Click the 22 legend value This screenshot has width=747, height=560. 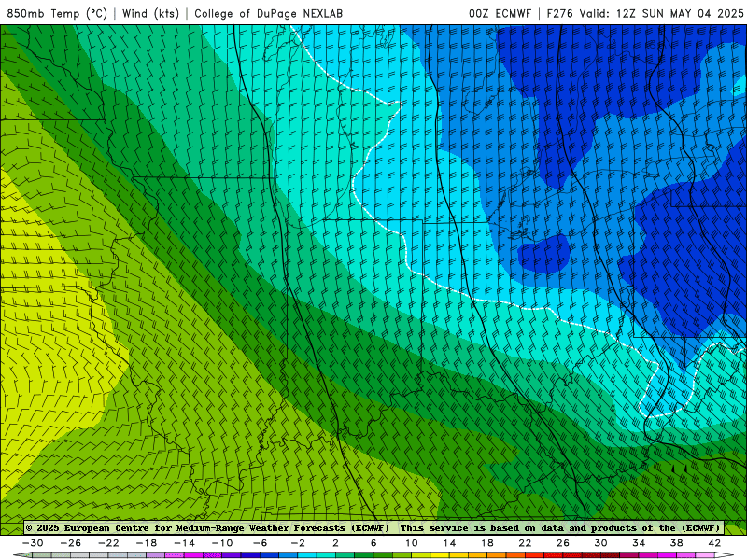(525, 543)
